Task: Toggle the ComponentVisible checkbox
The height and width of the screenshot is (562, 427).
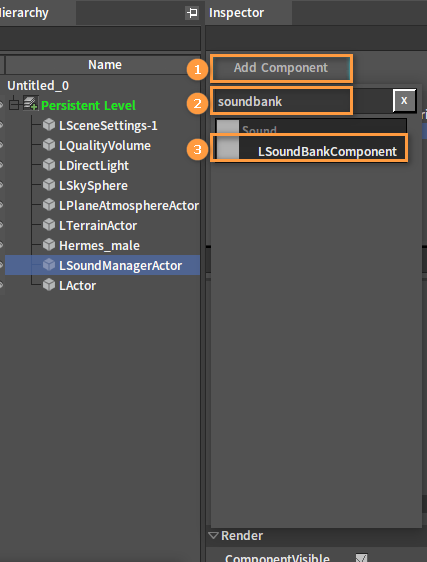Action: tap(362, 558)
